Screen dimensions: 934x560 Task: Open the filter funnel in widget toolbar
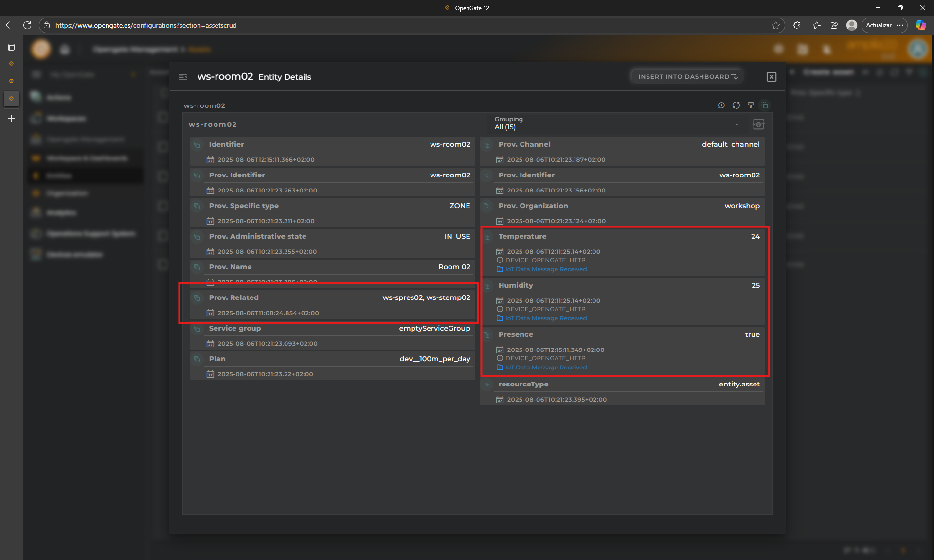(751, 105)
